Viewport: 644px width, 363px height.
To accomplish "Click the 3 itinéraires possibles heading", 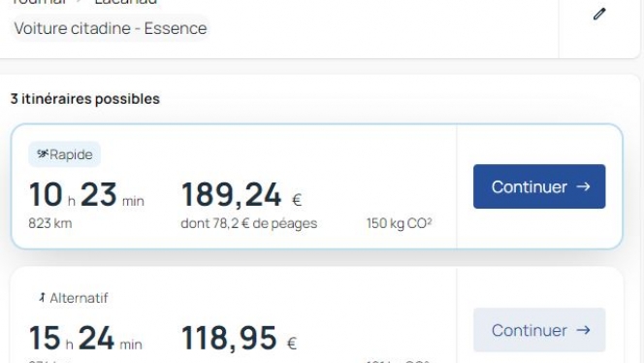I will click(x=85, y=99).
